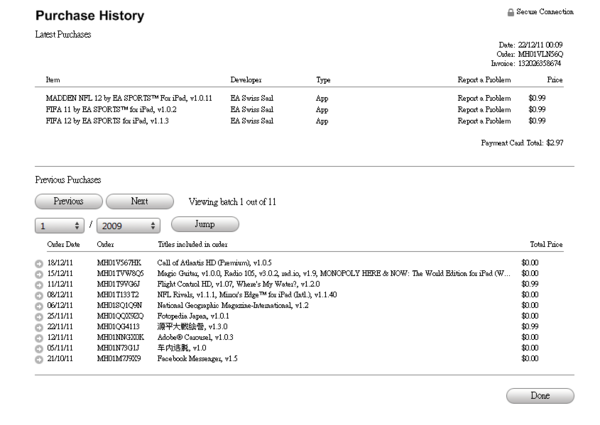Click the Secure Connection lock icon

pos(511,12)
